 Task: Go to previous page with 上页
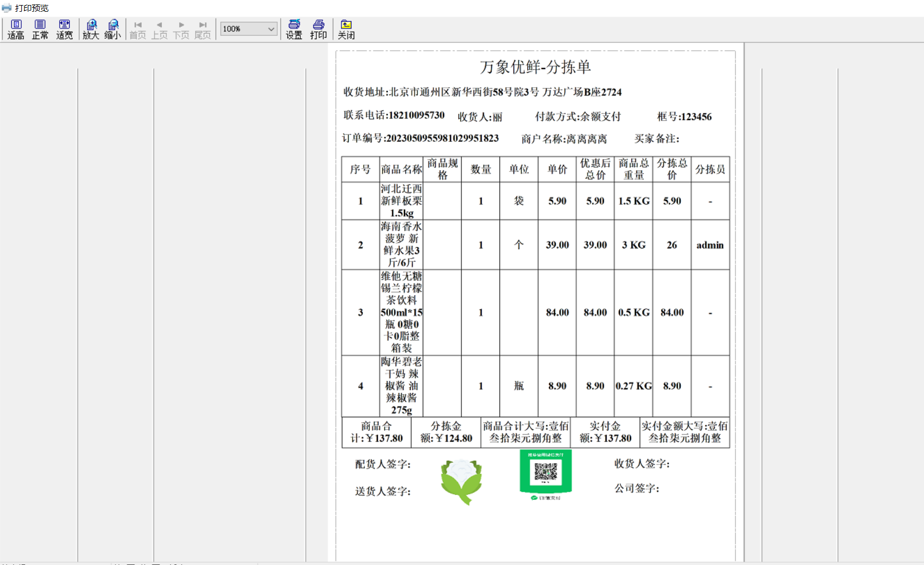[160, 29]
